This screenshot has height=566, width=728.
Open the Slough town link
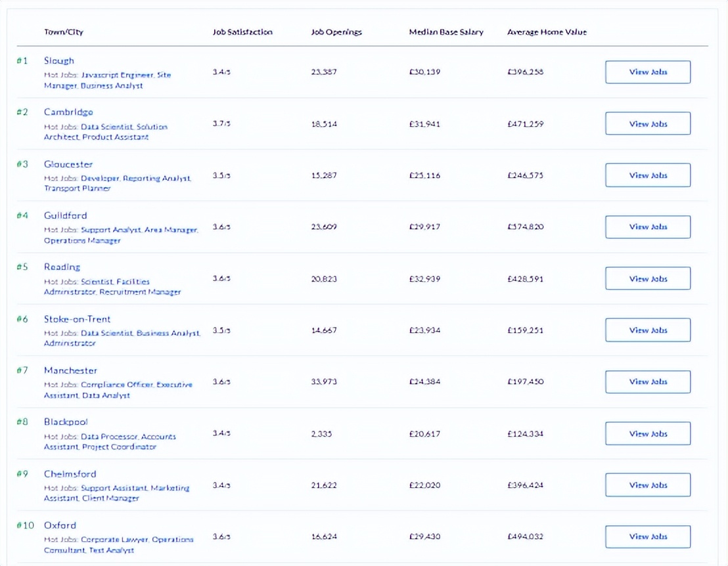(x=59, y=60)
